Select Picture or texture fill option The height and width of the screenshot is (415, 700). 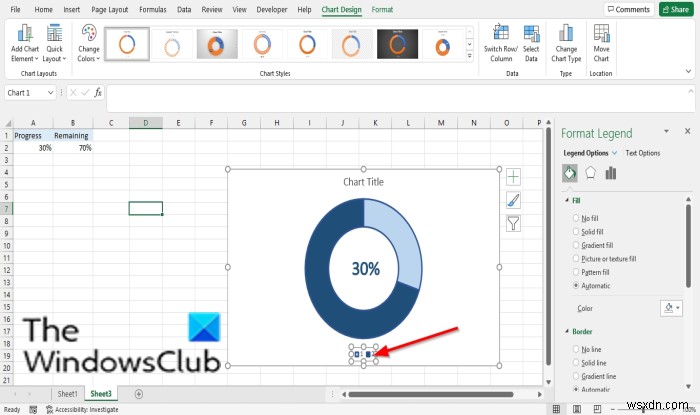tap(576, 258)
